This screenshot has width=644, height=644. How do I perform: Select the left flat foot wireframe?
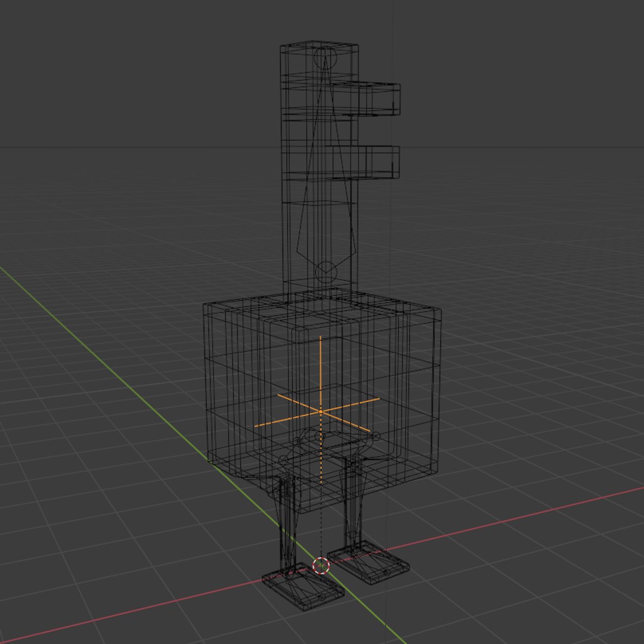click(303, 587)
